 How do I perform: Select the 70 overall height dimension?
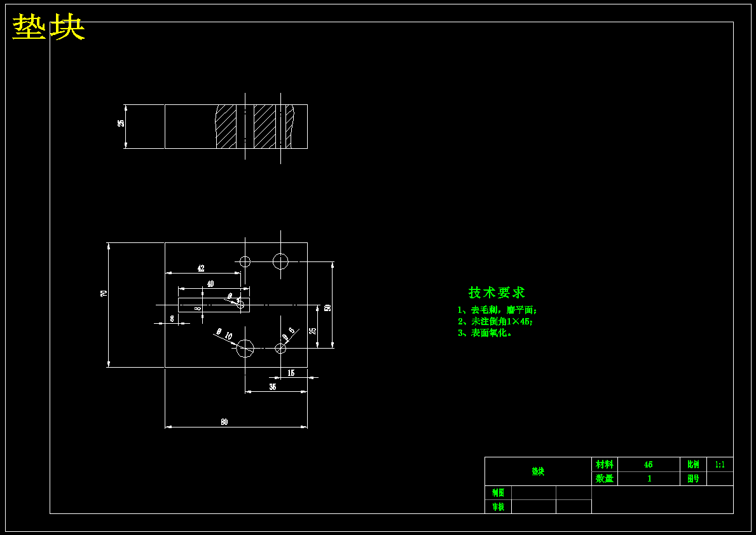(103, 293)
